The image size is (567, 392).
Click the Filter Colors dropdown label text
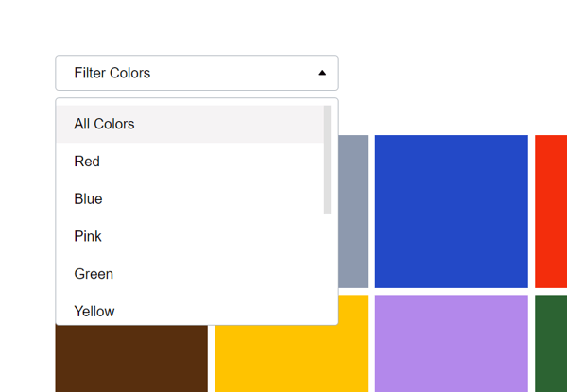[112, 73]
